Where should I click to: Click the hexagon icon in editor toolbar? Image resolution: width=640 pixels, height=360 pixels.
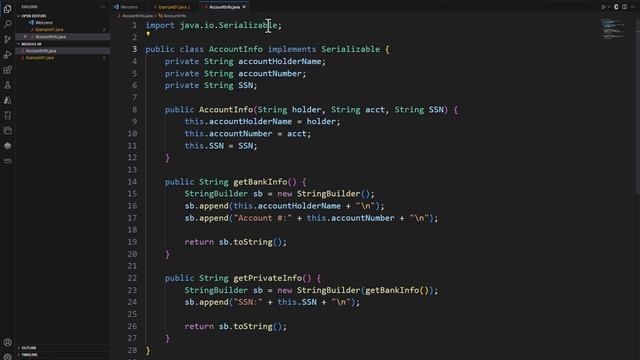coord(616,7)
